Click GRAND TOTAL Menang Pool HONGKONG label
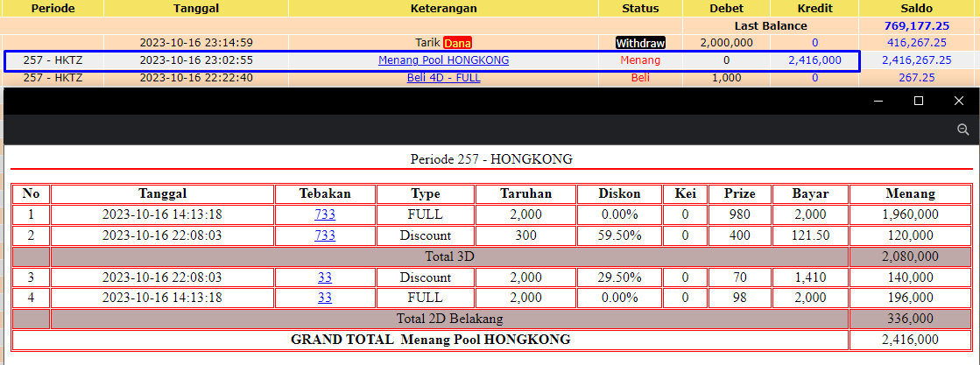Viewport: 980px width, 365px height. 431,340
